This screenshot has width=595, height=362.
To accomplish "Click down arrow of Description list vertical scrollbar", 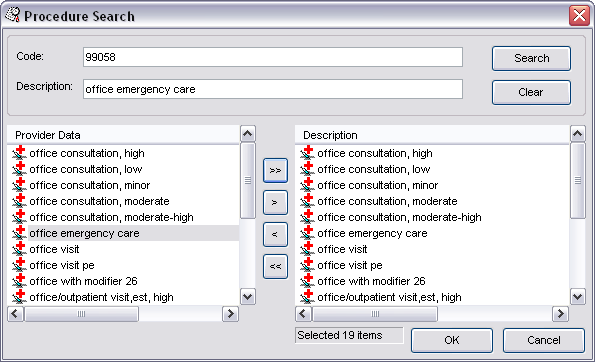I will 578,296.
